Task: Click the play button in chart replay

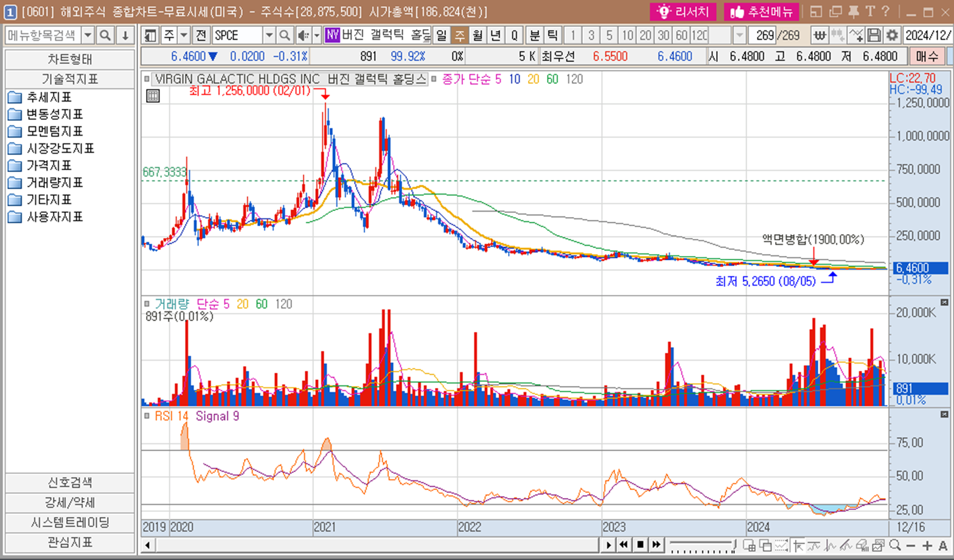Action: pyautogui.click(x=608, y=545)
